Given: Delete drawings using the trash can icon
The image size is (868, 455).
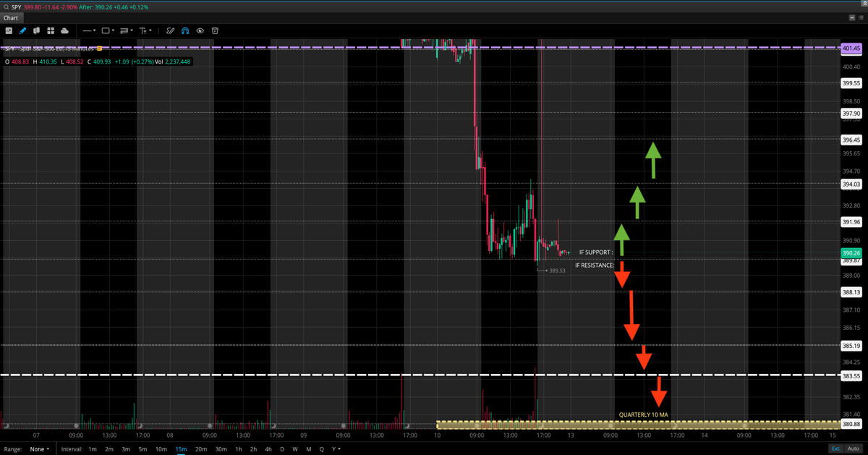Looking at the screenshot, I should [x=215, y=31].
